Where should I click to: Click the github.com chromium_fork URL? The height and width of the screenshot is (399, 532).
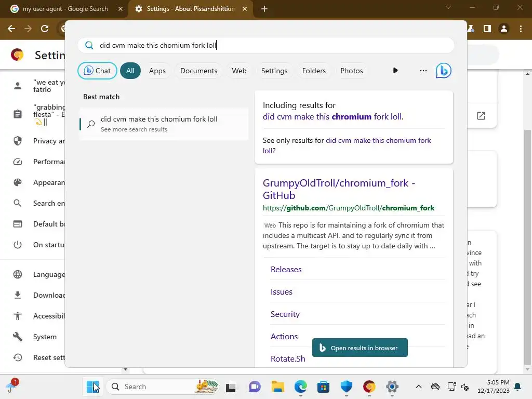(x=349, y=208)
